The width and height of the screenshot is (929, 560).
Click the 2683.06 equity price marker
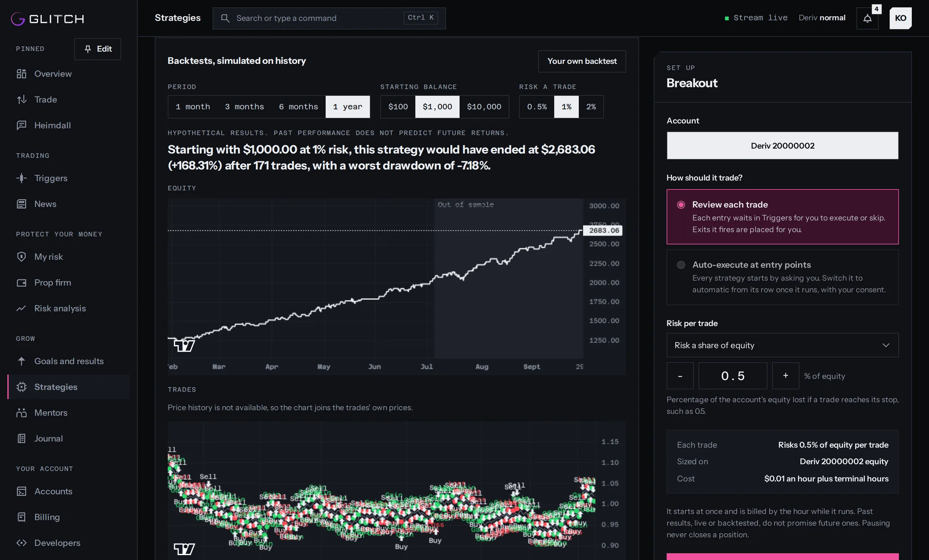pos(603,230)
